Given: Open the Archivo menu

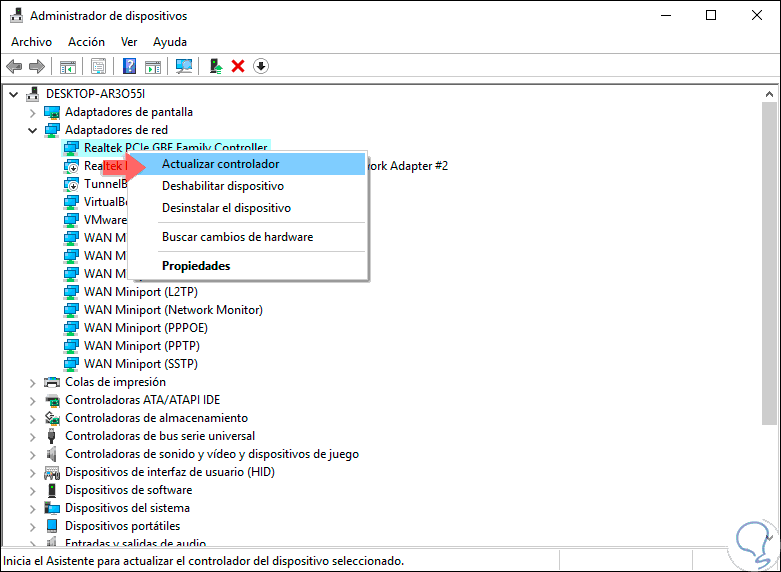Looking at the screenshot, I should click(x=31, y=42).
